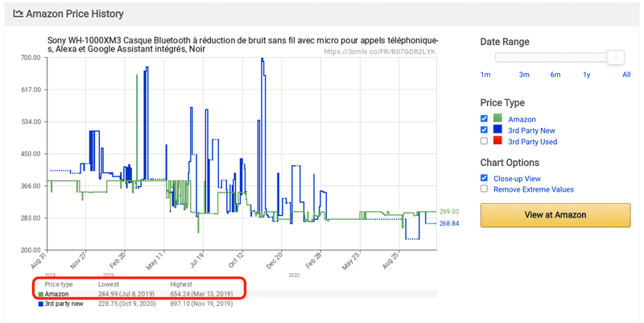The image size is (644, 323).
Task: Uncheck the 3rd Party New checkbox
Action: point(485,130)
